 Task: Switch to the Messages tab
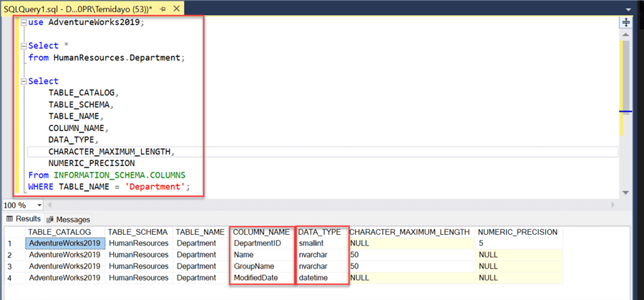(68, 220)
